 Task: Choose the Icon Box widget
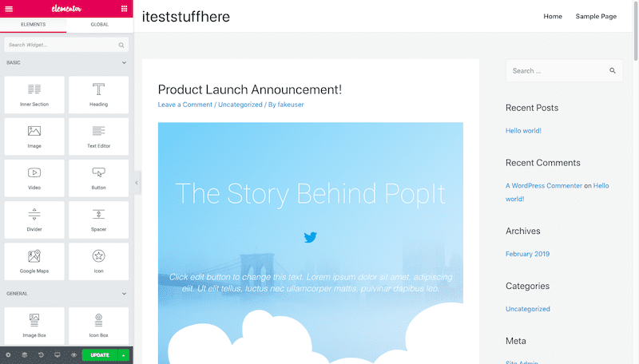(x=98, y=326)
